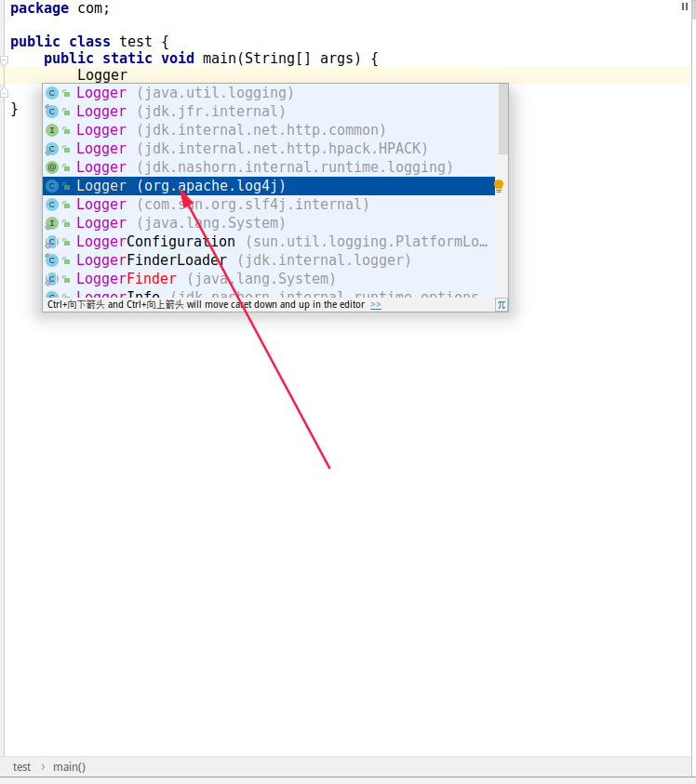
Task: Click the completion popup scrollbar thumb
Action: (x=502, y=119)
